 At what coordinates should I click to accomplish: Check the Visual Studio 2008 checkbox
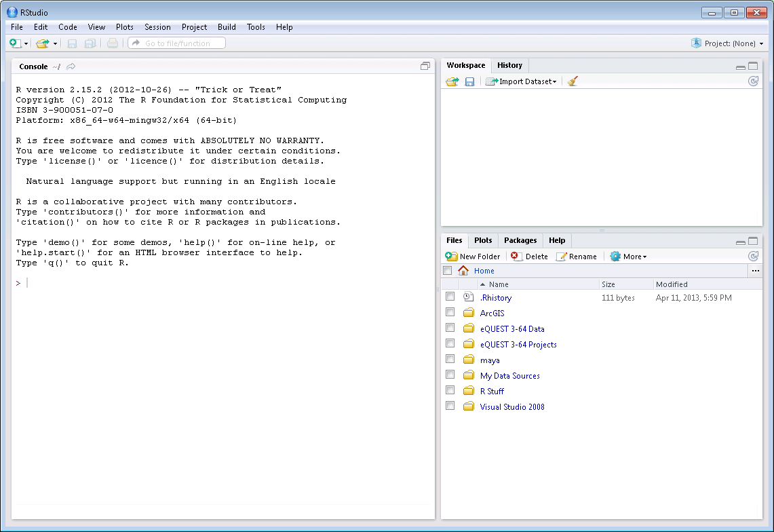(450, 406)
